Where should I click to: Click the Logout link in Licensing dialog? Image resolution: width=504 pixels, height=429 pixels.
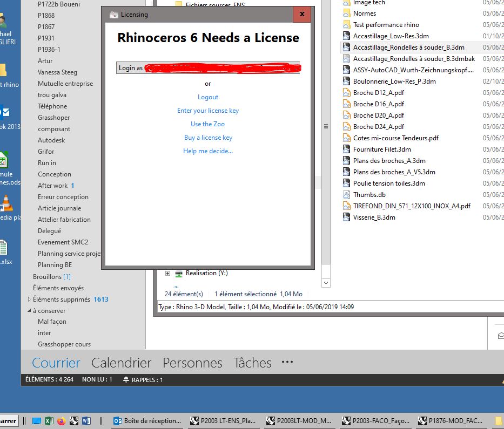coord(207,97)
